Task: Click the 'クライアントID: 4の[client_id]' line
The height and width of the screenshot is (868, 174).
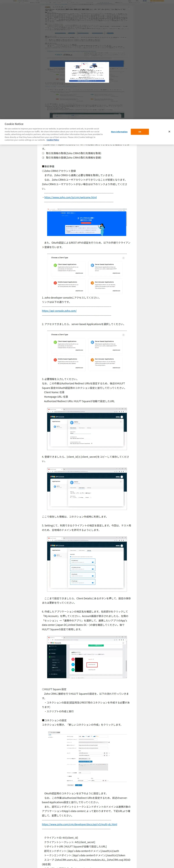Action: point(61,837)
